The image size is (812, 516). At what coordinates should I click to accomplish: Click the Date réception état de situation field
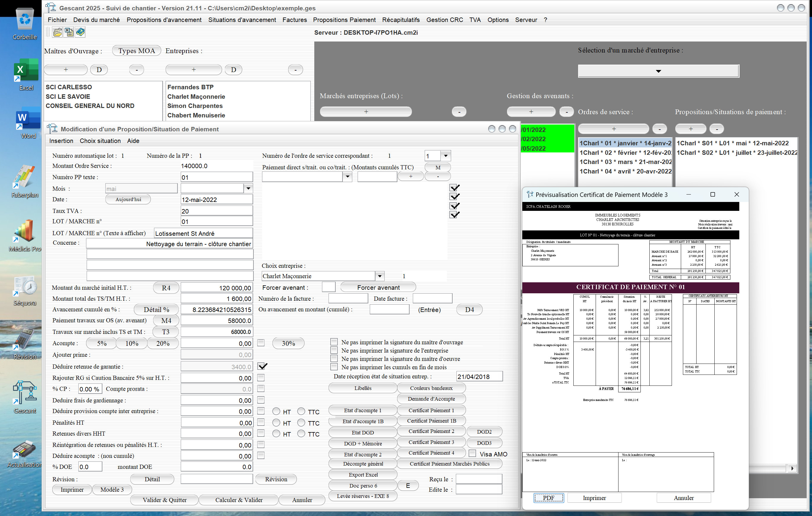click(x=480, y=376)
